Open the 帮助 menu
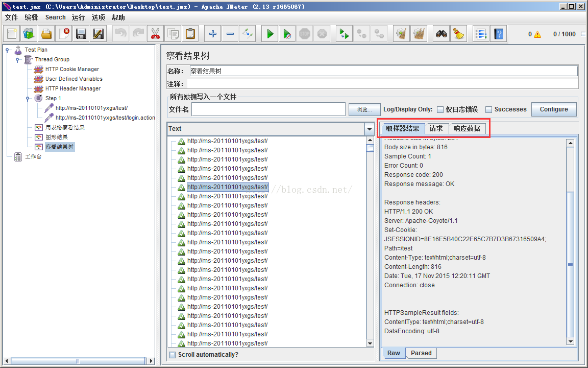 [x=118, y=17]
